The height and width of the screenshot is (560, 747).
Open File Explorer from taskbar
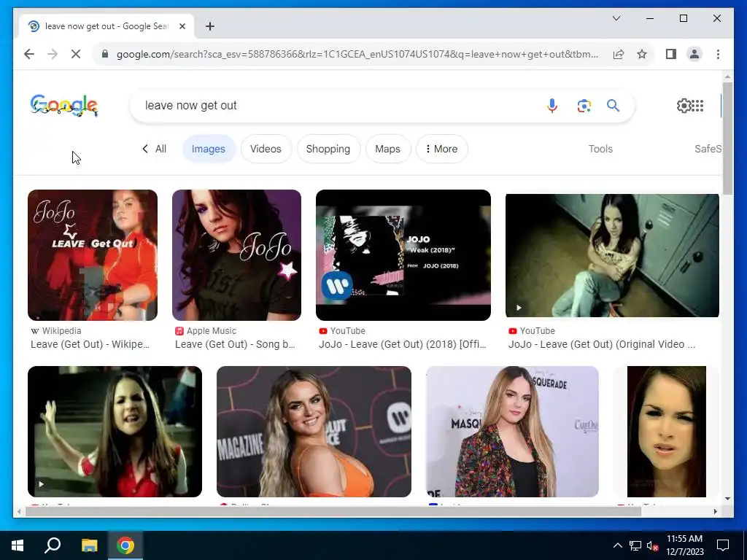coord(89,545)
